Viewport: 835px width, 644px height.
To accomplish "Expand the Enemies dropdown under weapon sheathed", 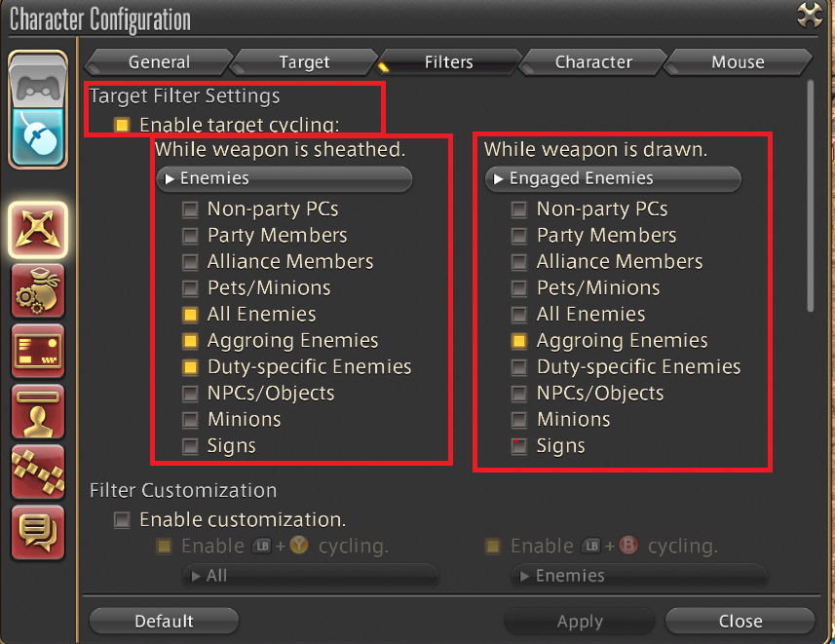I will click(x=284, y=179).
